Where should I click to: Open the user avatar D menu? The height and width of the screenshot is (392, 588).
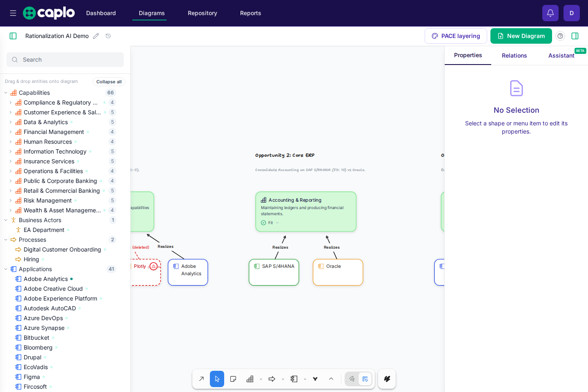(x=572, y=13)
